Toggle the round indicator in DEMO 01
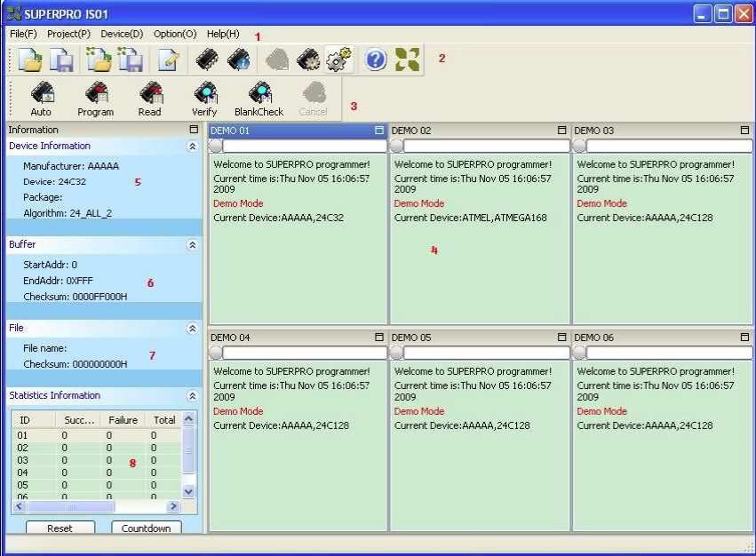Image resolution: width=756 pixels, height=556 pixels. (216, 146)
